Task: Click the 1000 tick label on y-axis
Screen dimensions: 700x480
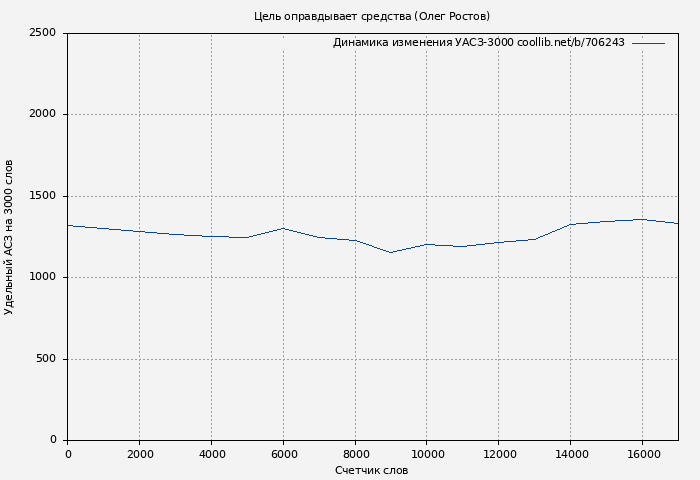Action: click(42, 277)
